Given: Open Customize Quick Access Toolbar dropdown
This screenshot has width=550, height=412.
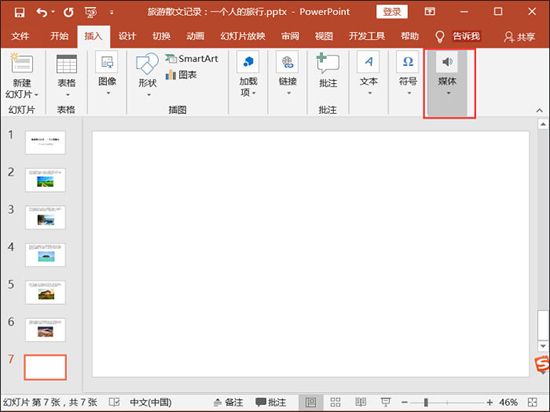Looking at the screenshot, I should [x=112, y=13].
